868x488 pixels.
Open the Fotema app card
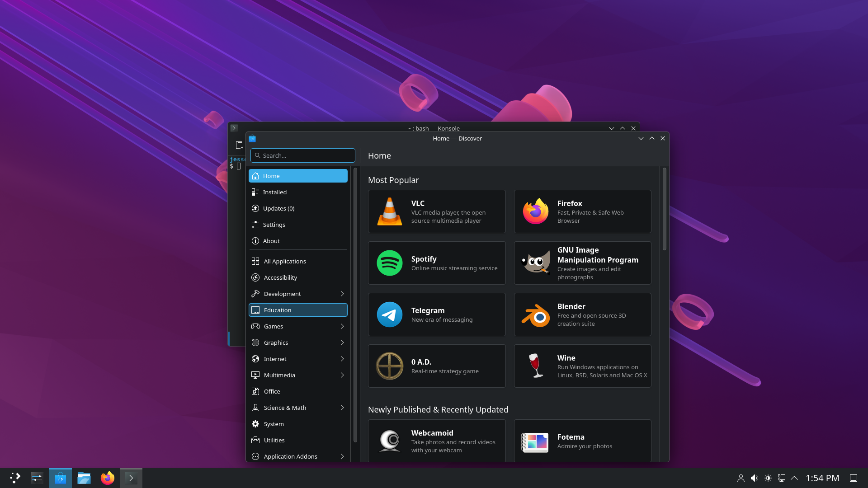[582, 441]
